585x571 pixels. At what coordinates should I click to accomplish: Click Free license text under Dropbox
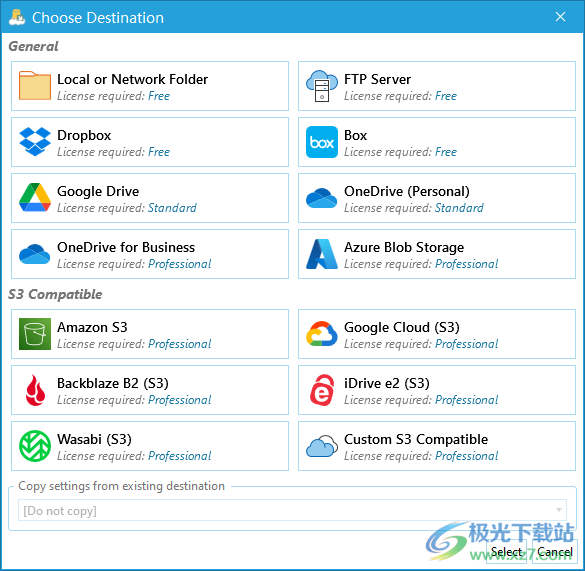click(159, 152)
